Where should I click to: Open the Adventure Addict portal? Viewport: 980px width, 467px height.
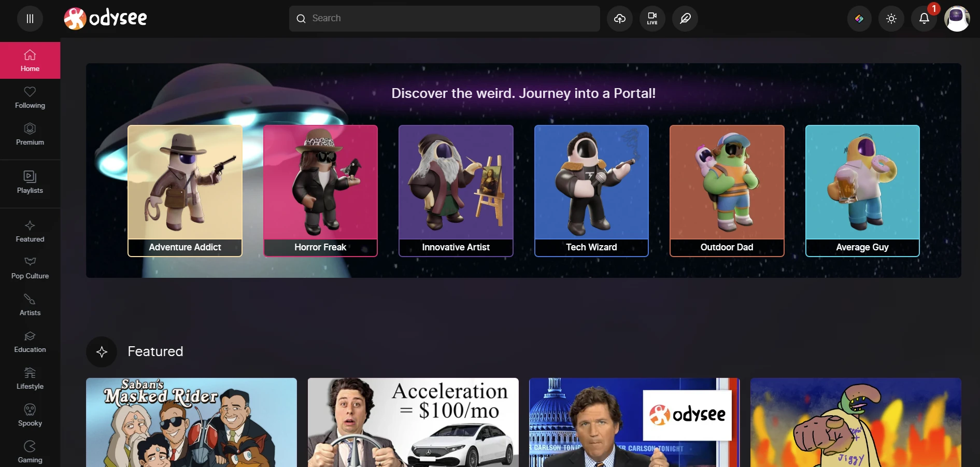point(185,191)
